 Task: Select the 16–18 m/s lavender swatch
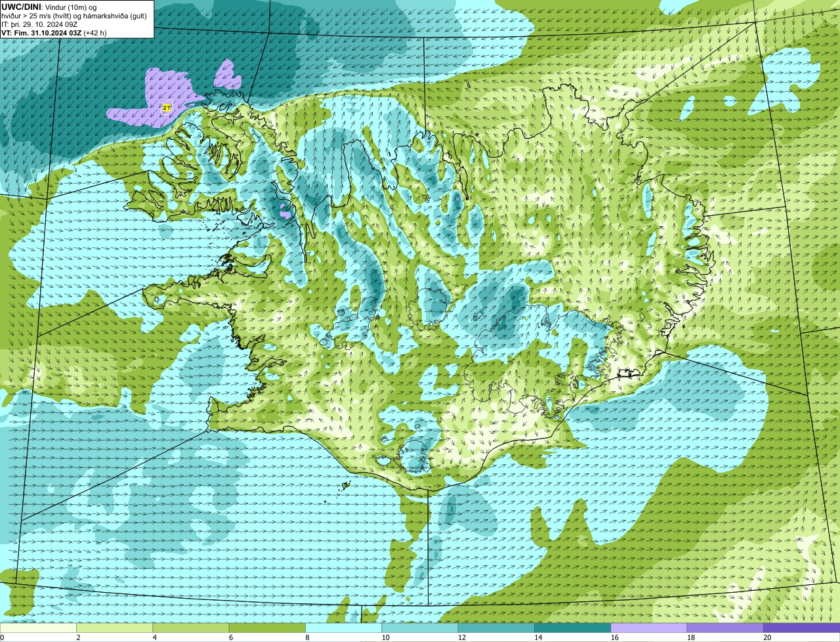click(649, 628)
